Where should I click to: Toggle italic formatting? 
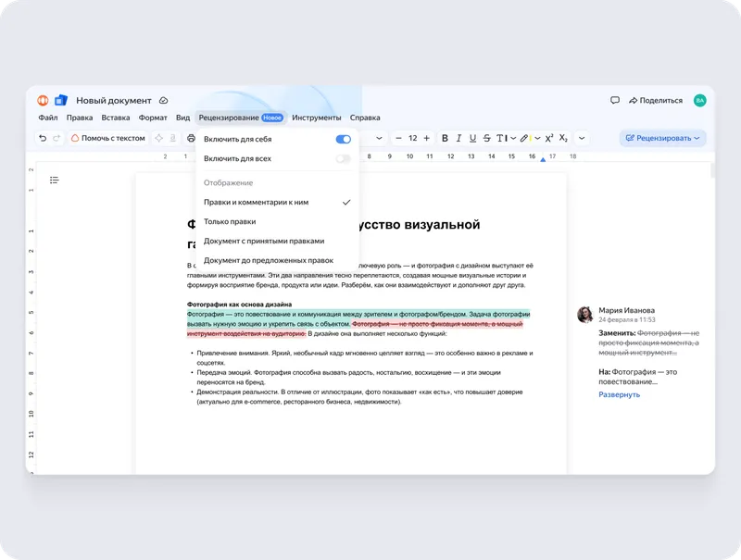pyautogui.click(x=458, y=138)
